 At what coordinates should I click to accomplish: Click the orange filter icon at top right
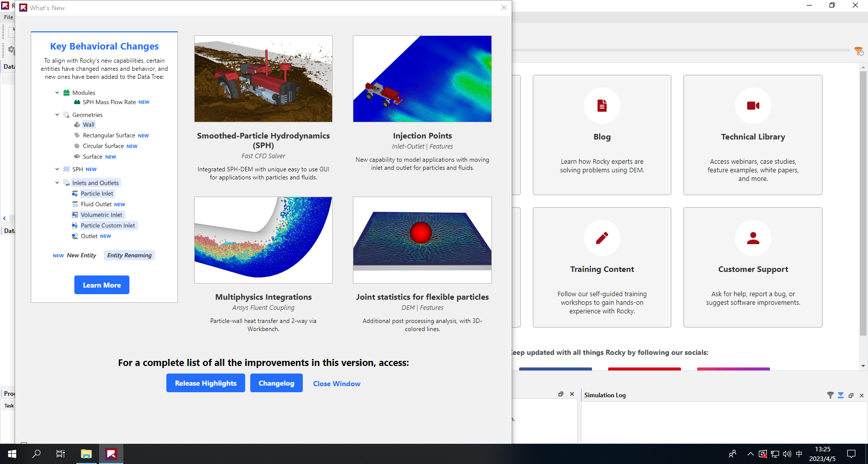pyautogui.click(x=858, y=51)
